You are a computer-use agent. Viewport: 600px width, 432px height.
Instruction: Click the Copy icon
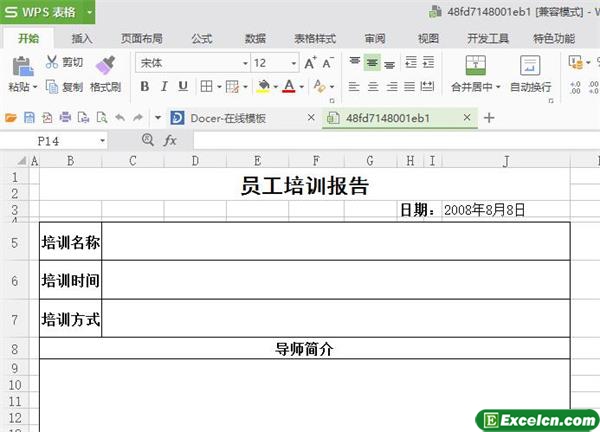click(52, 87)
